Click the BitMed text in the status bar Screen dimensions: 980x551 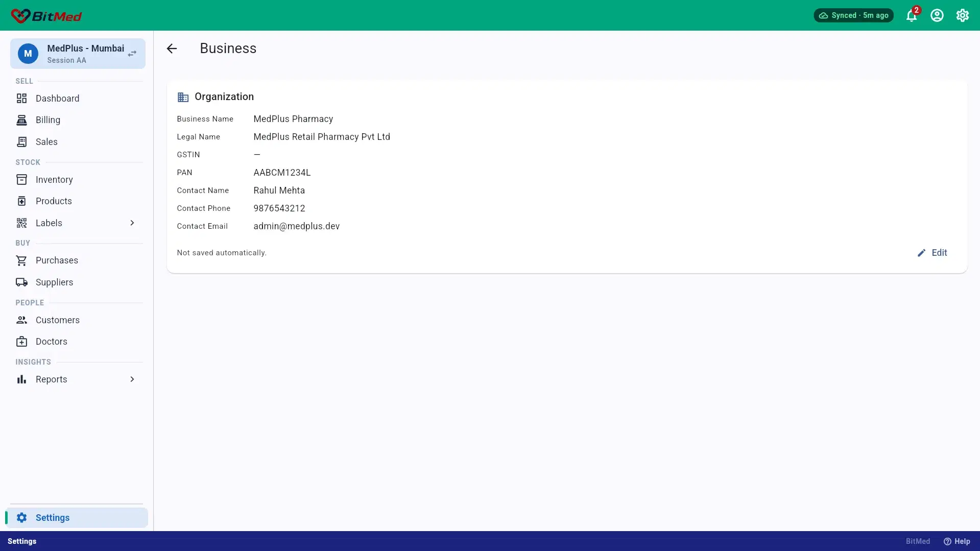coord(918,541)
